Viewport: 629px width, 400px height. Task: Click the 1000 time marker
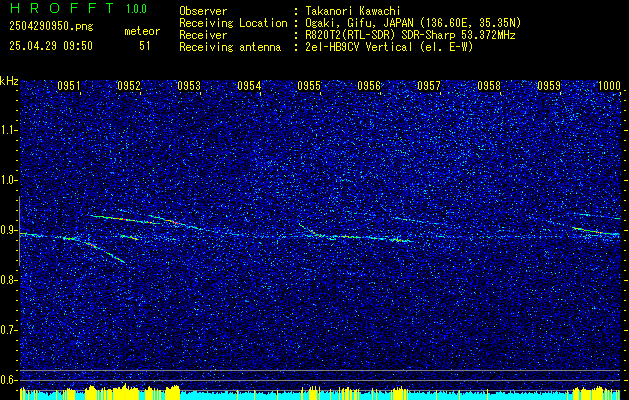609,86
